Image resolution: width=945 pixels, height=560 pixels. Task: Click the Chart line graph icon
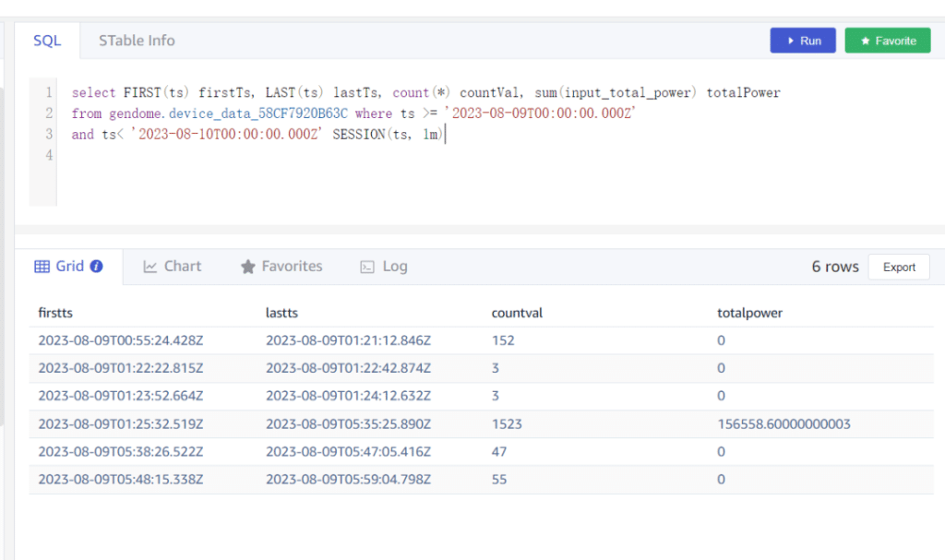pos(150,267)
